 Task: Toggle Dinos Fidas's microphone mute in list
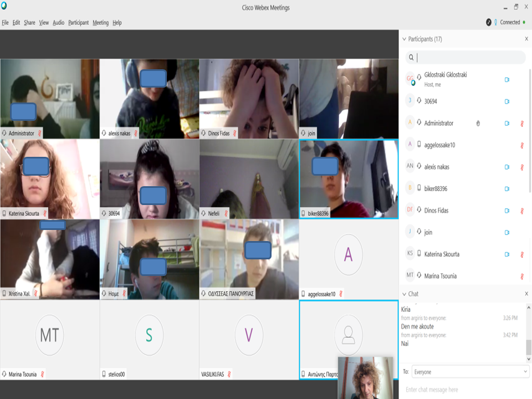click(522, 211)
